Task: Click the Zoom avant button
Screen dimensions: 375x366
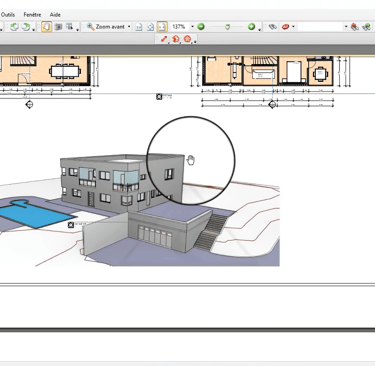Action: 106,27
